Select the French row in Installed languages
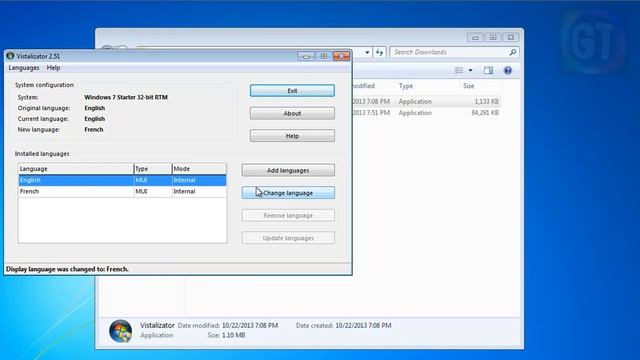This screenshot has height=360, width=640. (x=122, y=191)
